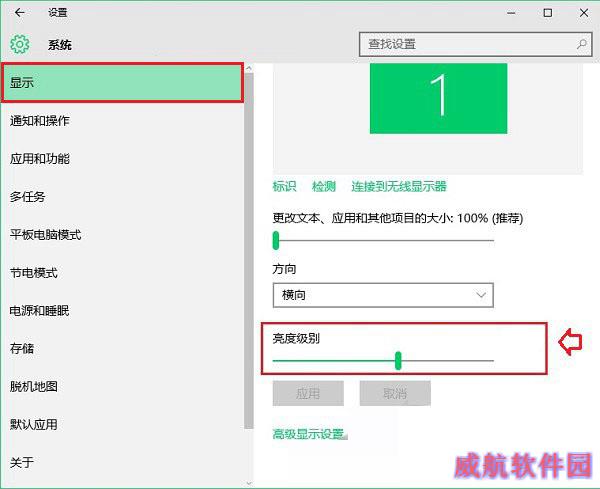Close the settings window

584,13
